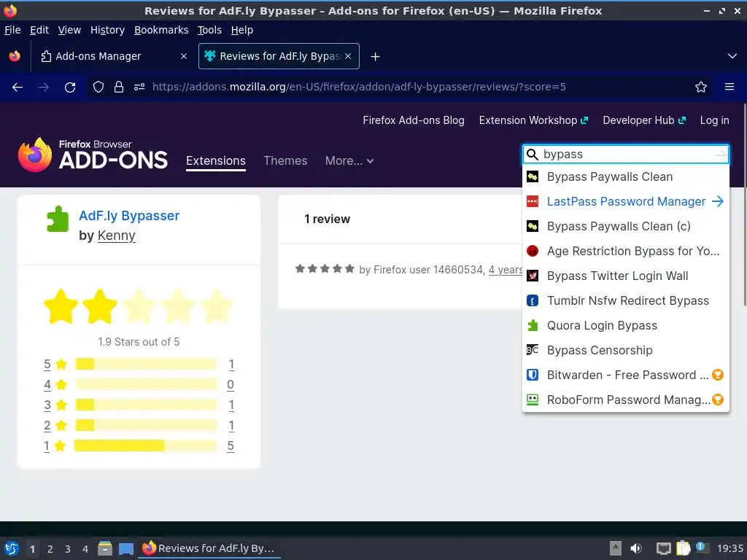Open Firefox View icon in the tab bar
Viewport: 747px width, 560px height.
point(15,56)
